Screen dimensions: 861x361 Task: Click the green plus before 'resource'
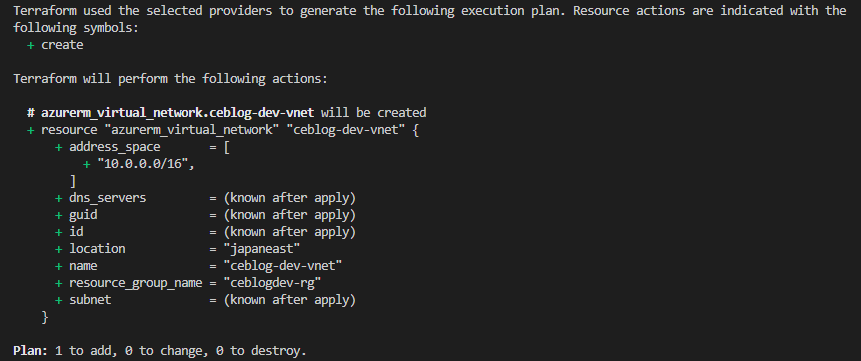[31, 130]
